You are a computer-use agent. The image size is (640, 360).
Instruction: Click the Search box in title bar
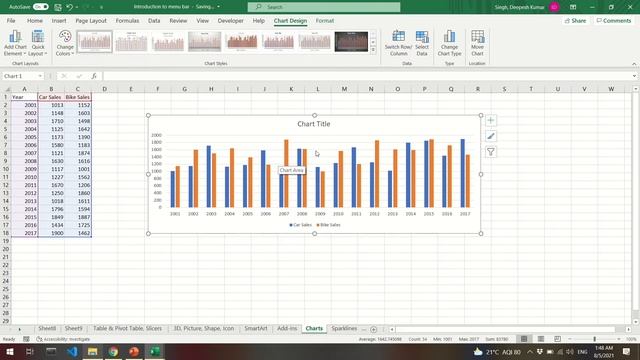[x=324, y=7]
